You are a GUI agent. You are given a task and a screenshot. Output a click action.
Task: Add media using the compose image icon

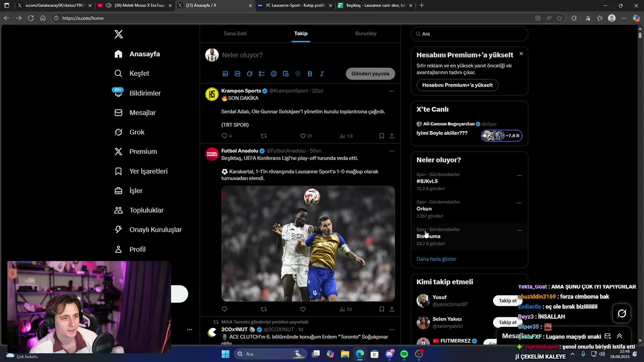[x=225, y=74]
